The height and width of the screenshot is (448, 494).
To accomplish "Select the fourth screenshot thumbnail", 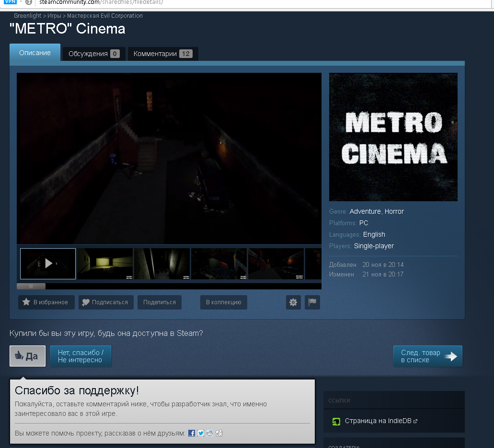I will pos(219,264).
